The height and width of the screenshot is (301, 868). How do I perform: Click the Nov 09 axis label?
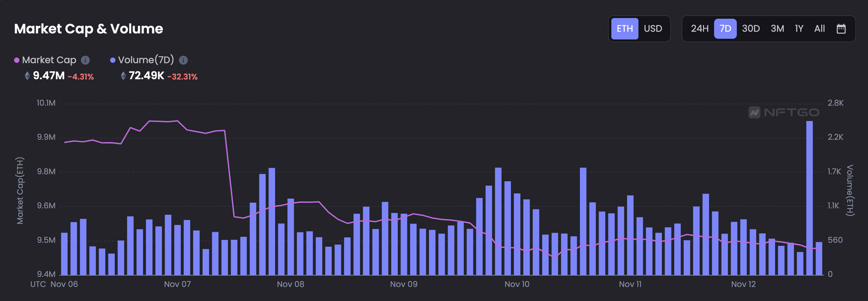tap(404, 284)
